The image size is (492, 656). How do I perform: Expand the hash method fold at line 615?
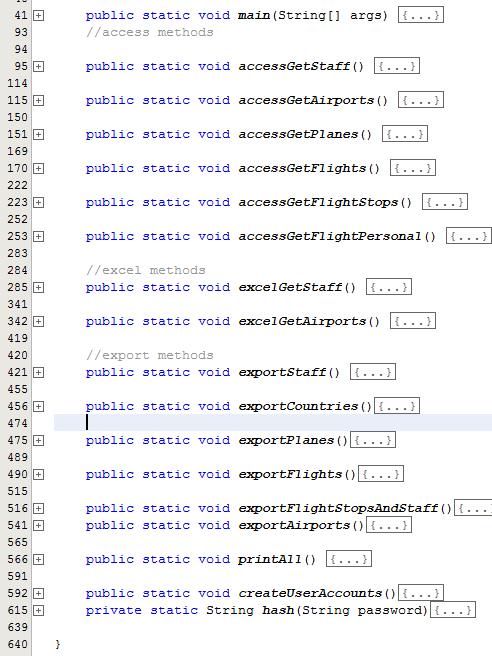coord(38,610)
